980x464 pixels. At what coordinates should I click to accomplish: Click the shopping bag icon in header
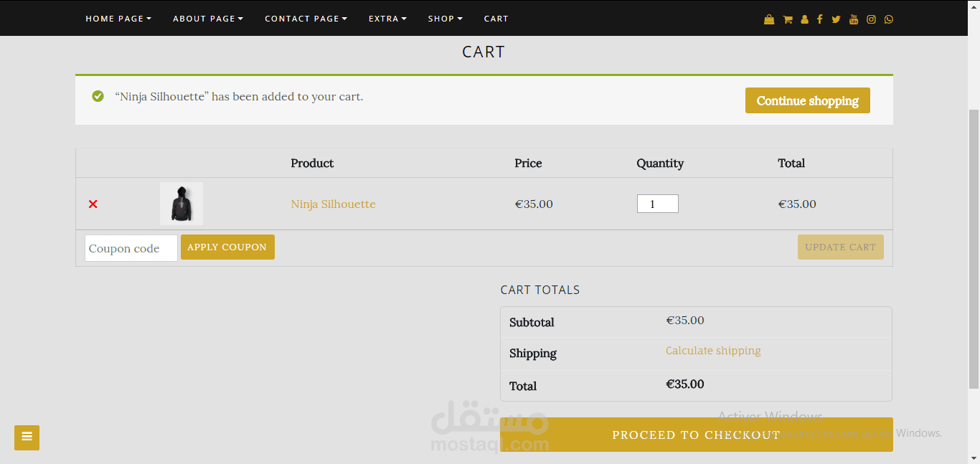pos(769,19)
